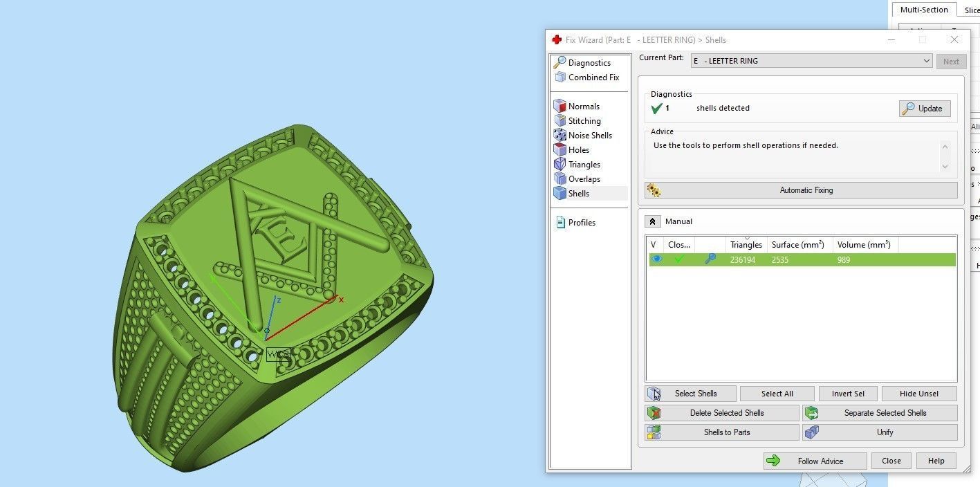This screenshot has width=980, height=487.
Task: Click the Invert Sel button
Action: click(x=848, y=394)
